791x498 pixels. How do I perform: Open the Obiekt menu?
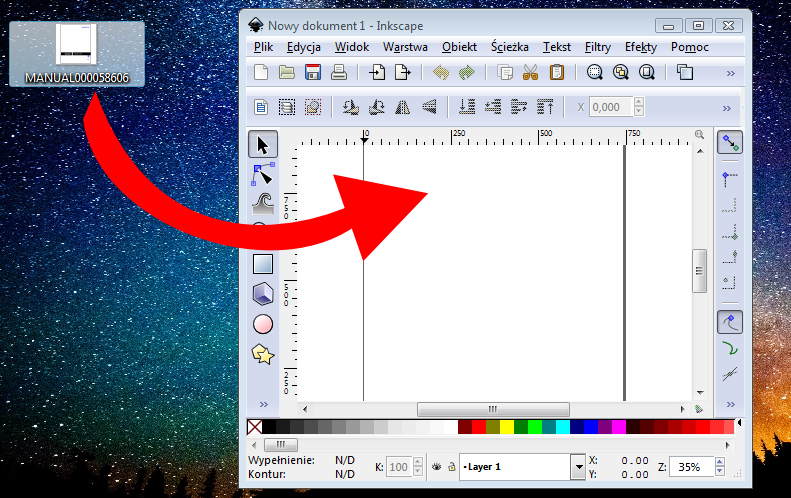point(459,47)
